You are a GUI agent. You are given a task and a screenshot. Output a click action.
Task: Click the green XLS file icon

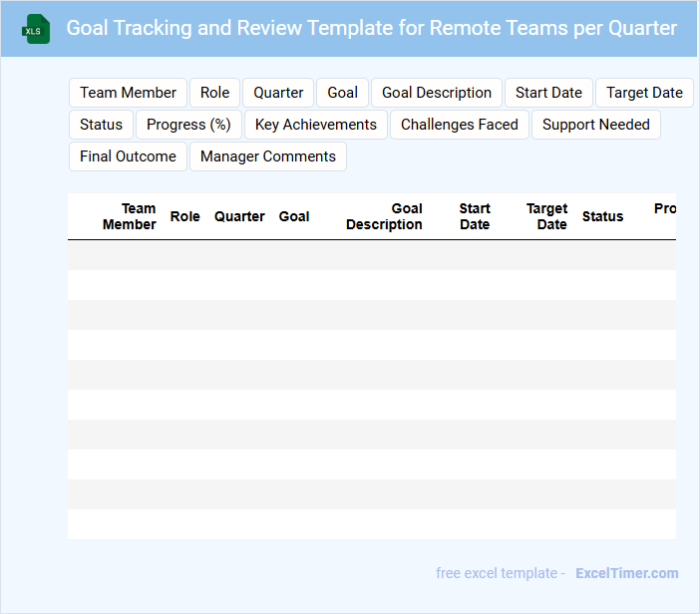pyautogui.click(x=36, y=29)
